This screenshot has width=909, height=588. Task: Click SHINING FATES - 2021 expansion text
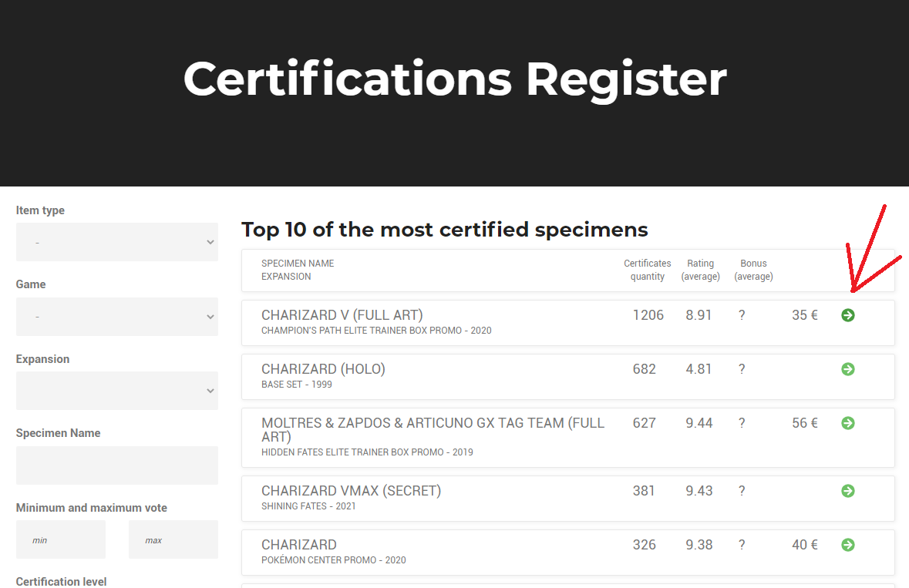pos(308,506)
